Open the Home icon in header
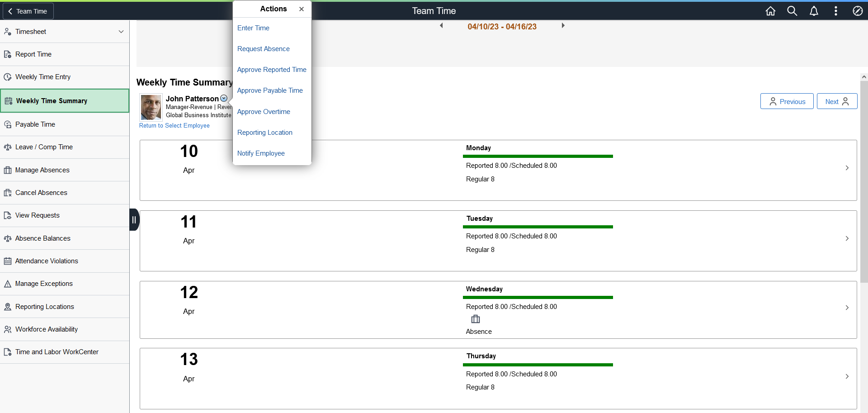The width and height of the screenshot is (868, 413). click(770, 11)
